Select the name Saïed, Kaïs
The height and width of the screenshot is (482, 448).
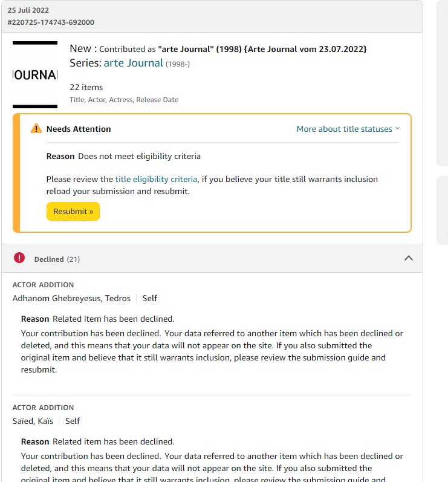point(33,421)
